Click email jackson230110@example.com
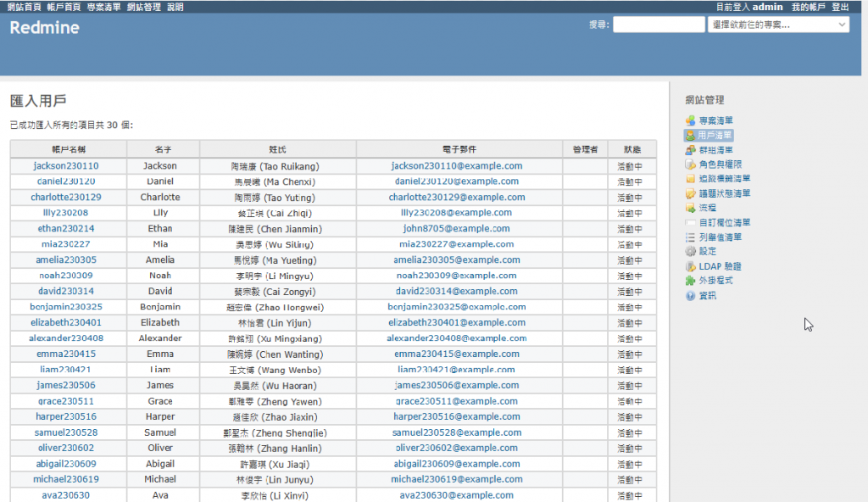The width and height of the screenshot is (868, 502). pos(457,165)
